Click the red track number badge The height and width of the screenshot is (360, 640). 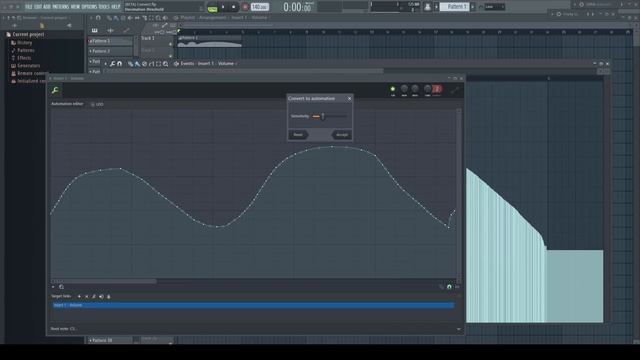pos(437,89)
